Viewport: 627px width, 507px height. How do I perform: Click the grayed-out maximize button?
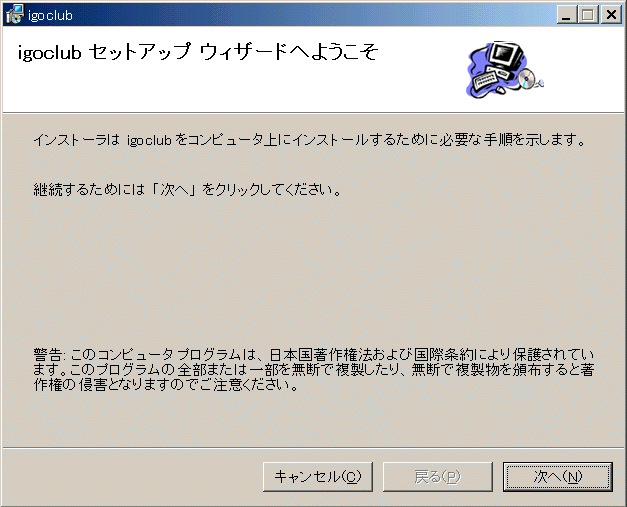tap(588, 15)
